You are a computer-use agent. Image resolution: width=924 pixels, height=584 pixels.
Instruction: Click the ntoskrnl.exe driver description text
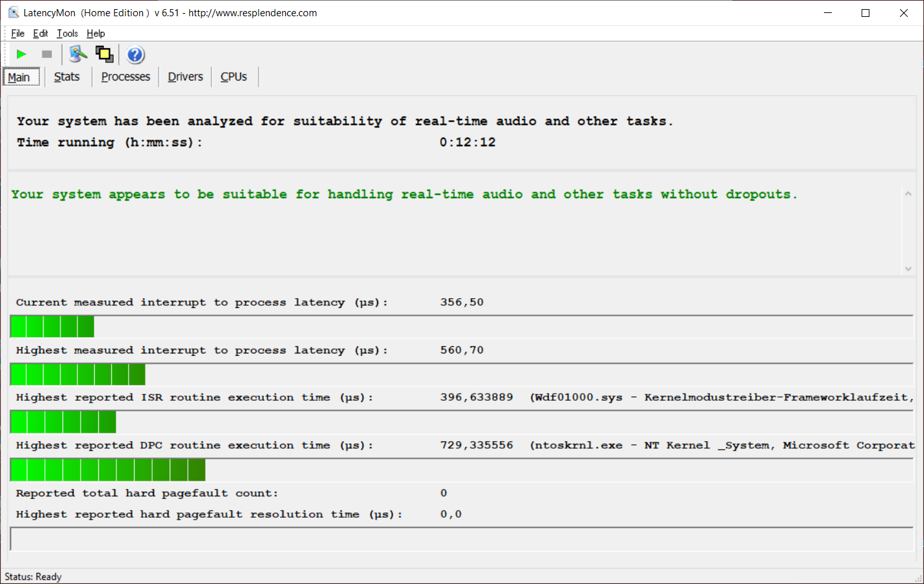pos(722,445)
